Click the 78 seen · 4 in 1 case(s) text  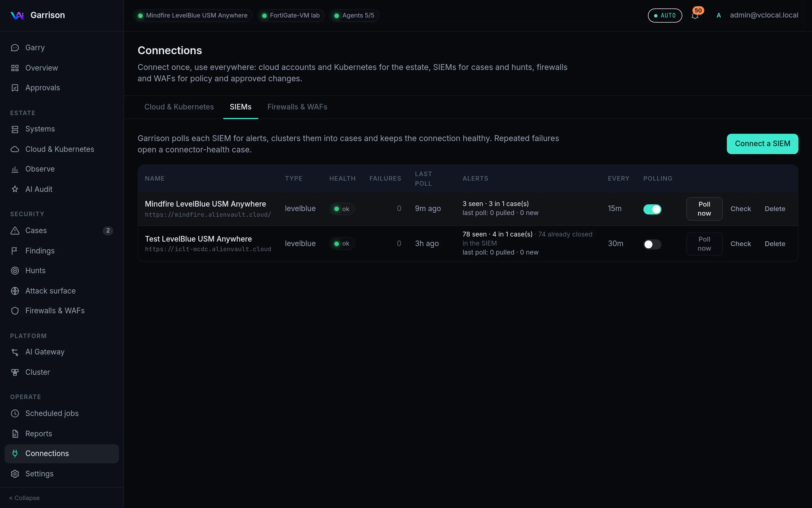(x=497, y=234)
